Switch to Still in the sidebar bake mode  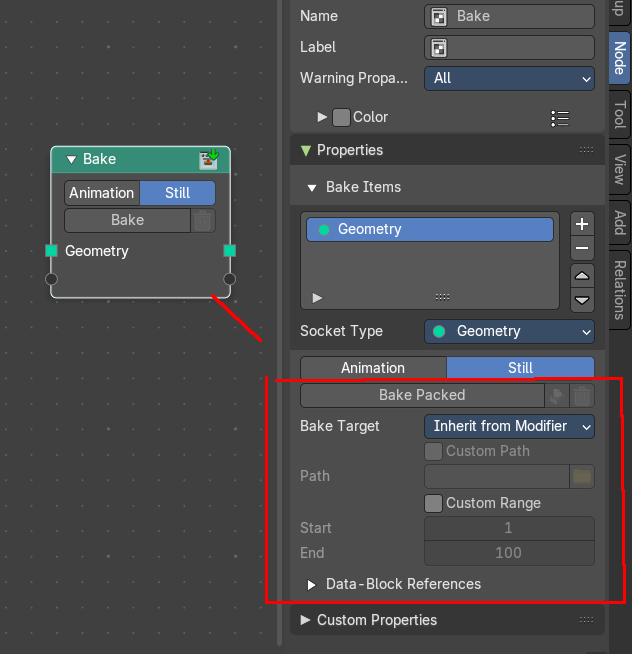pos(520,367)
